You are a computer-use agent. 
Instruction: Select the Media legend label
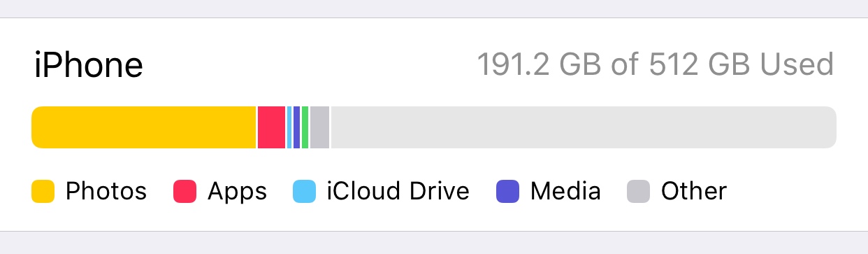pyautogui.click(x=565, y=192)
